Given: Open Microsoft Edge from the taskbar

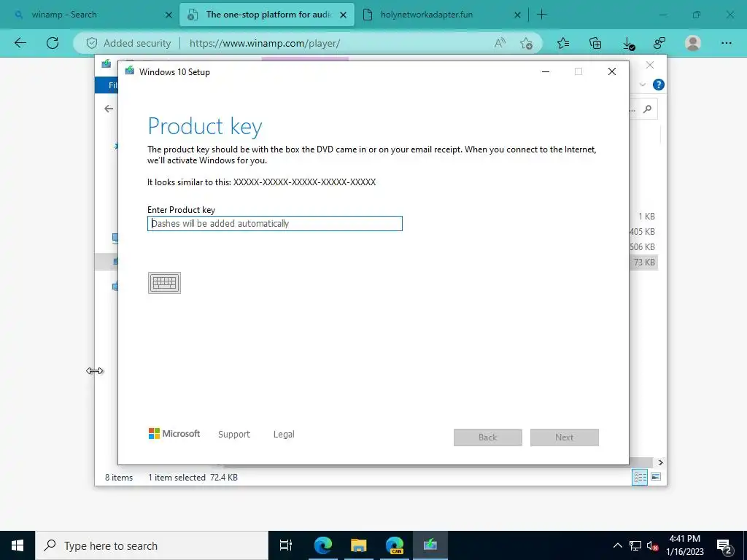Looking at the screenshot, I should pyautogui.click(x=323, y=545).
